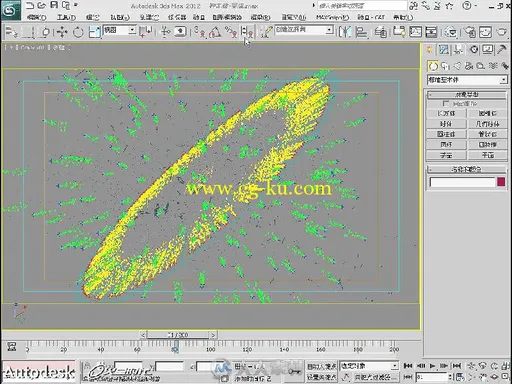Collapse the Name and Color rollout
Screen dimensions: 512x384
(467, 169)
